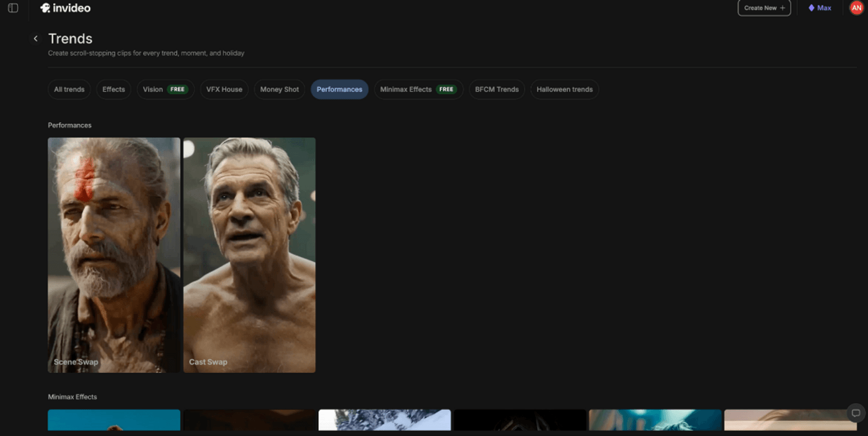868x436 pixels.
Task: Click the Create New button
Action: [764, 8]
